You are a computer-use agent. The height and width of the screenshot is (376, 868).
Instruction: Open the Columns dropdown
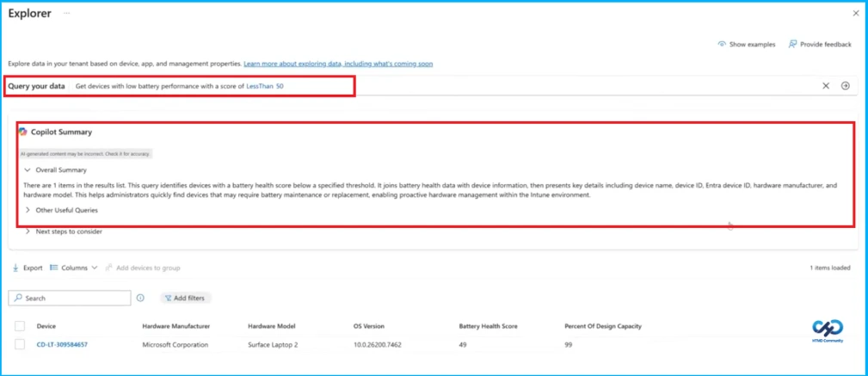pos(74,268)
